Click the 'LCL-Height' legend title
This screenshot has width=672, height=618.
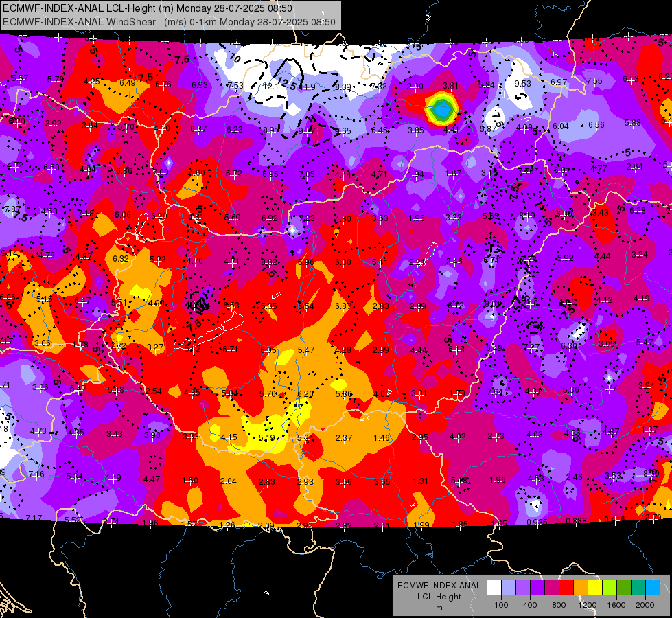439,597
